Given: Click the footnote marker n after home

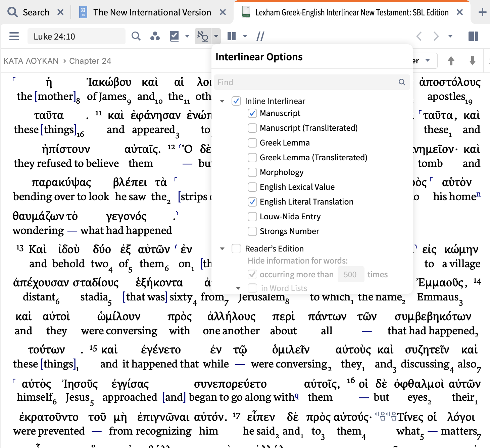Looking at the screenshot, I should pyautogui.click(x=479, y=194).
